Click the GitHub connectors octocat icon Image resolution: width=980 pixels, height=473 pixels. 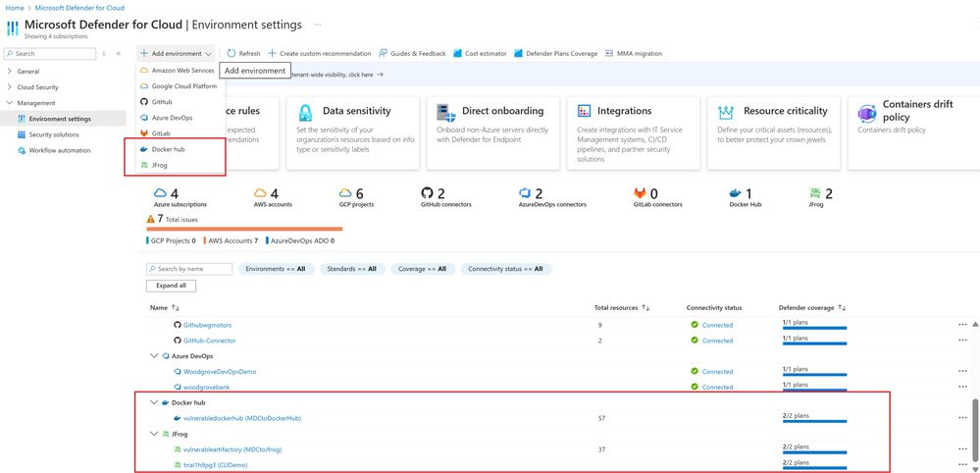428,193
